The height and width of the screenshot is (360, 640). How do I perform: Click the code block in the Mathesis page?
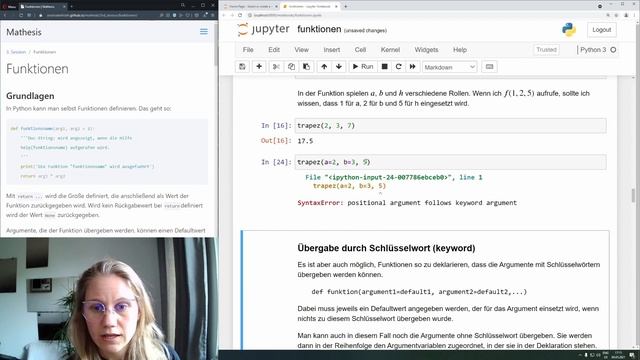pos(107,151)
